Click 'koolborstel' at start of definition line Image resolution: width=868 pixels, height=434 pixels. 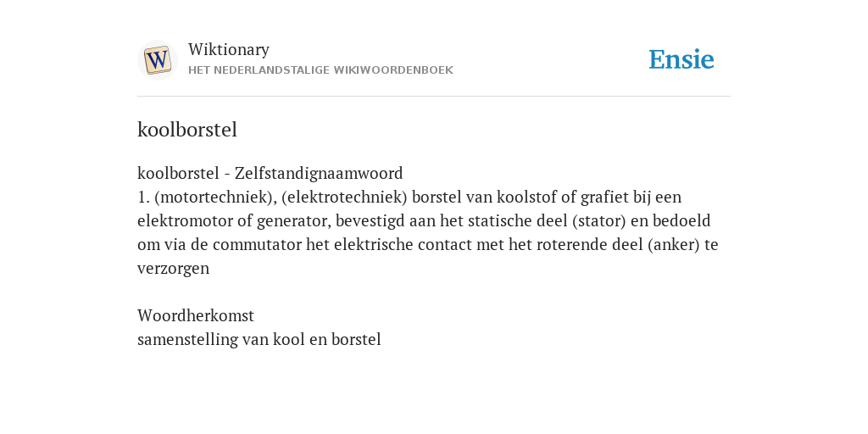coord(178,173)
